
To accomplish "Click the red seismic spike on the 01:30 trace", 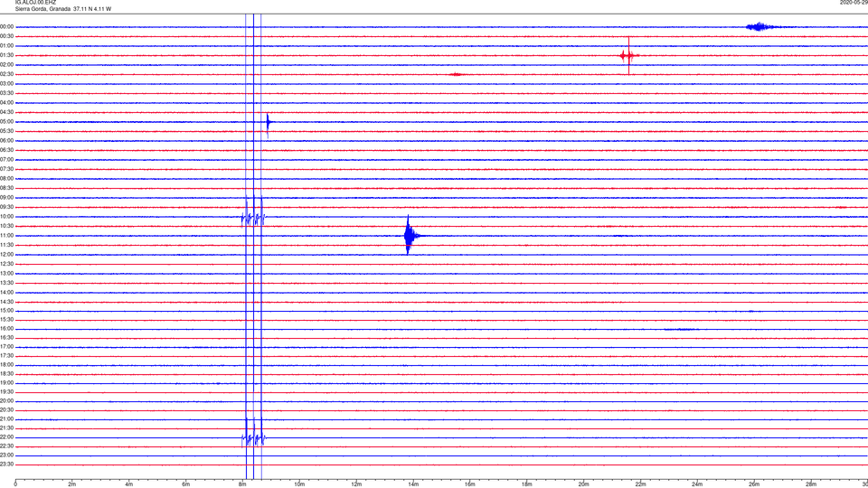I will coord(629,55).
